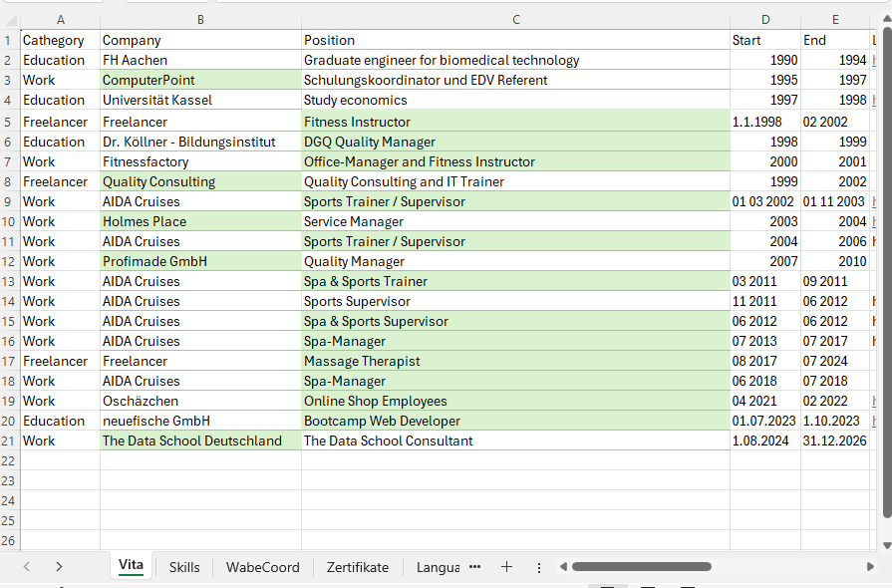The width and height of the screenshot is (892, 588).
Task: Switch to the Vita sheet tab
Action: [131, 565]
